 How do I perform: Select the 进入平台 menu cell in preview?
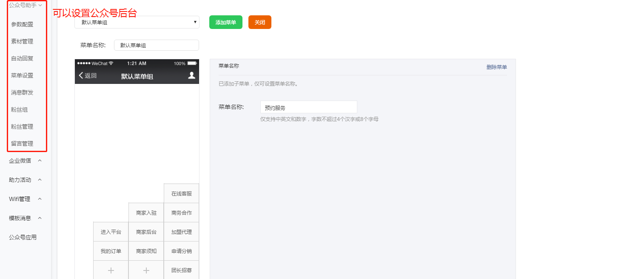click(111, 232)
